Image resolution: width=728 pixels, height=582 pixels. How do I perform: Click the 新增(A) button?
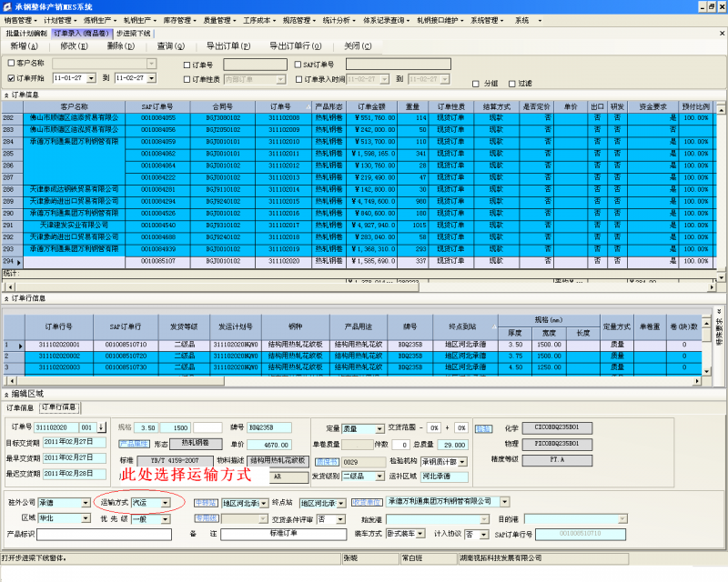(25, 45)
